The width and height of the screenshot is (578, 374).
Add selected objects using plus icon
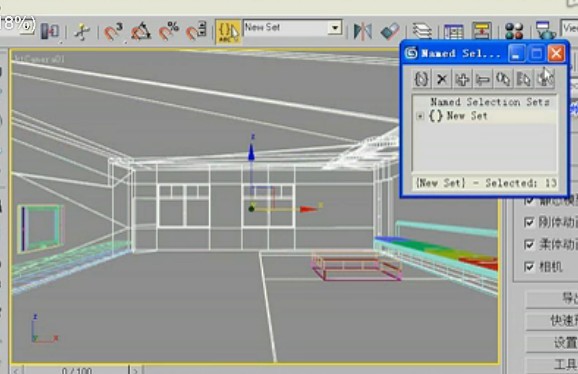coord(462,79)
